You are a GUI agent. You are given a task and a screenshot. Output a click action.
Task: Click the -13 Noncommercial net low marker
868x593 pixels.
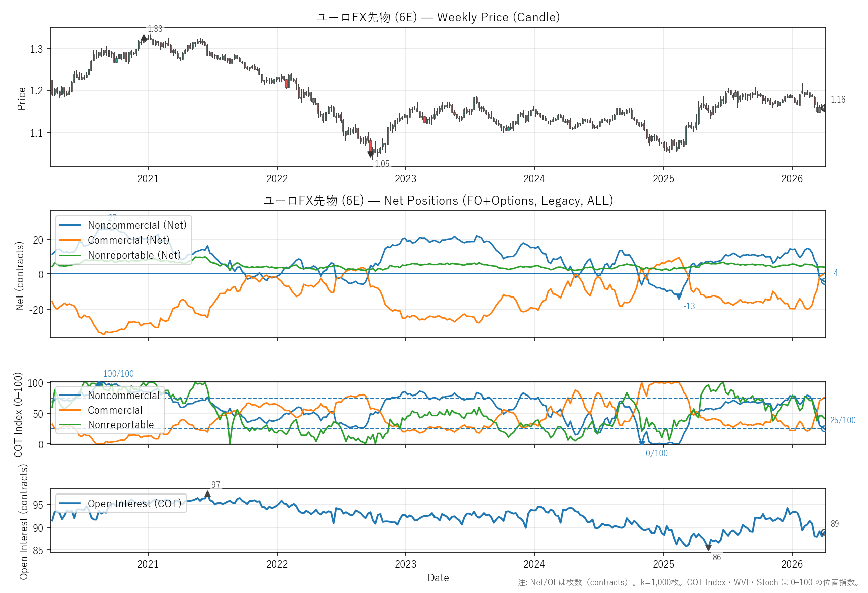point(679,296)
